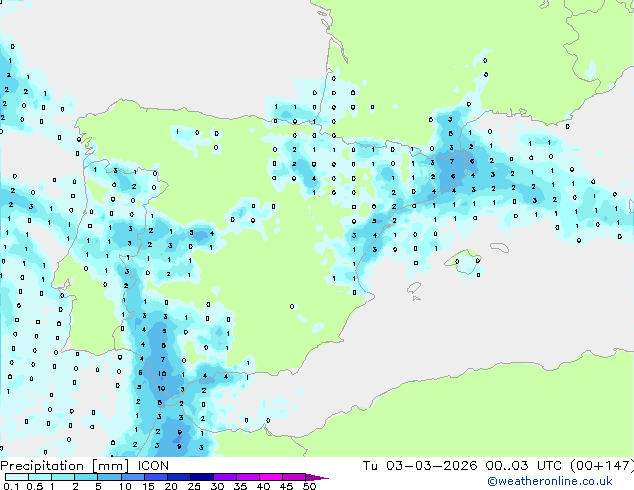Click the legend label "20"

(x=171, y=486)
